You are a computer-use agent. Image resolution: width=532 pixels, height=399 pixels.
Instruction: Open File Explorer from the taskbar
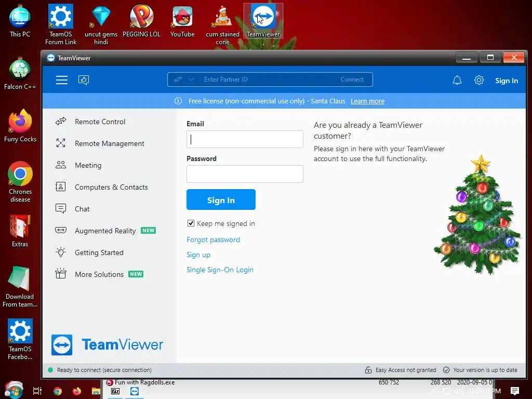coord(96,391)
